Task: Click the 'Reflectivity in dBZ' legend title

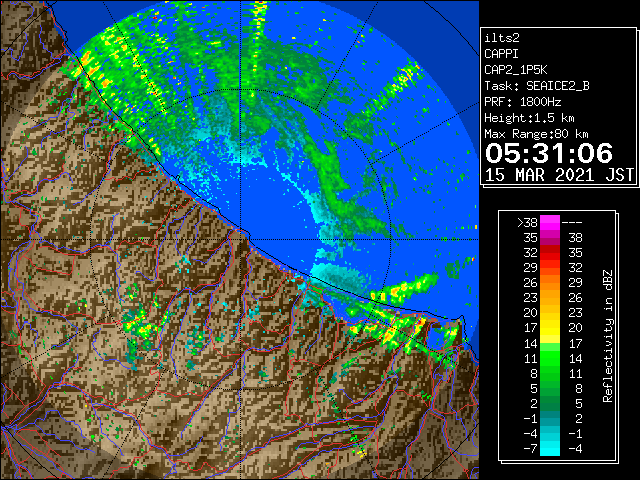Action: pyautogui.click(x=608, y=336)
